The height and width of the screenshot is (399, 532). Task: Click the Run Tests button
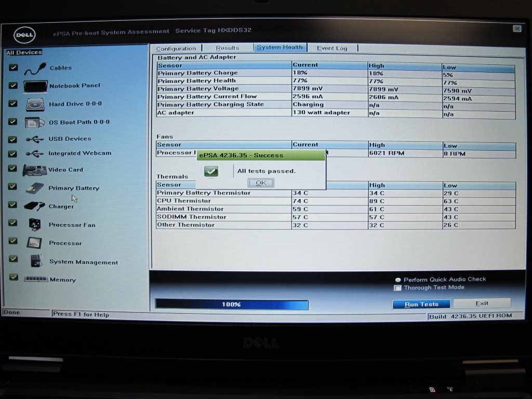tap(421, 304)
